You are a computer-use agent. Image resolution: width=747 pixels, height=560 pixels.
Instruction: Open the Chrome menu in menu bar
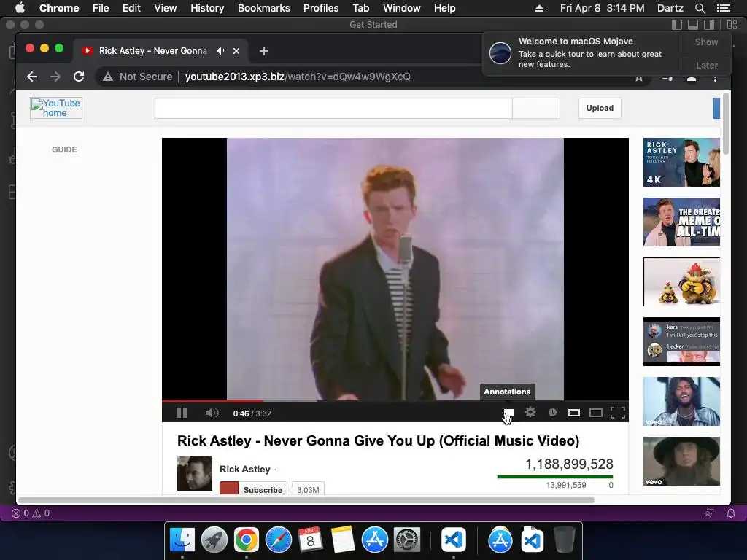59,8
